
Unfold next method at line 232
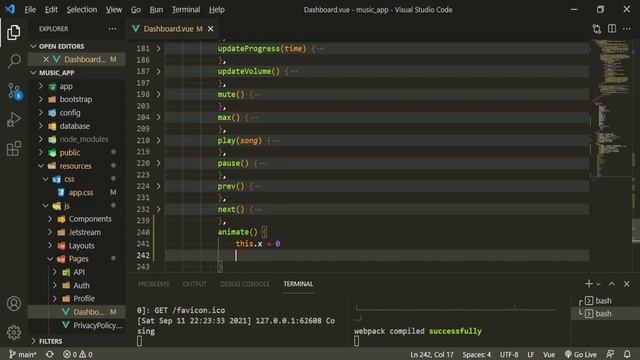[158, 209]
